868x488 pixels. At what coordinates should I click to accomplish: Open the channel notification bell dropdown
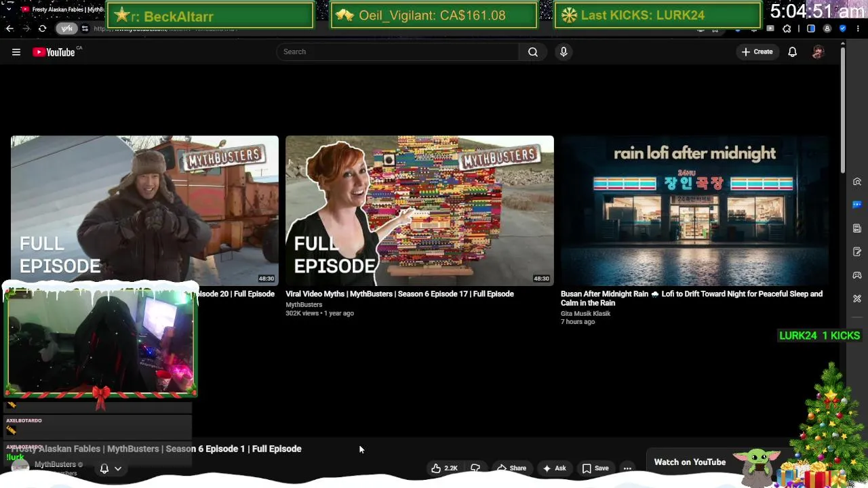coord(111,468)
